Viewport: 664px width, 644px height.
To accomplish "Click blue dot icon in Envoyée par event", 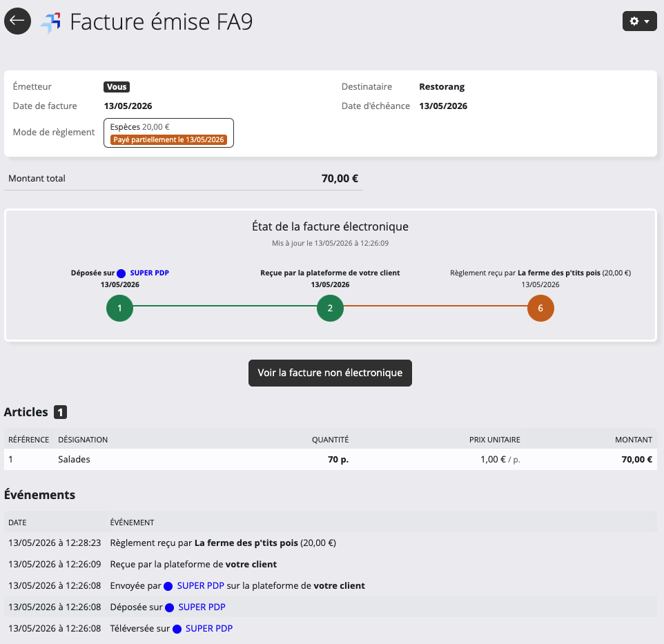I will tap(168, 587).
